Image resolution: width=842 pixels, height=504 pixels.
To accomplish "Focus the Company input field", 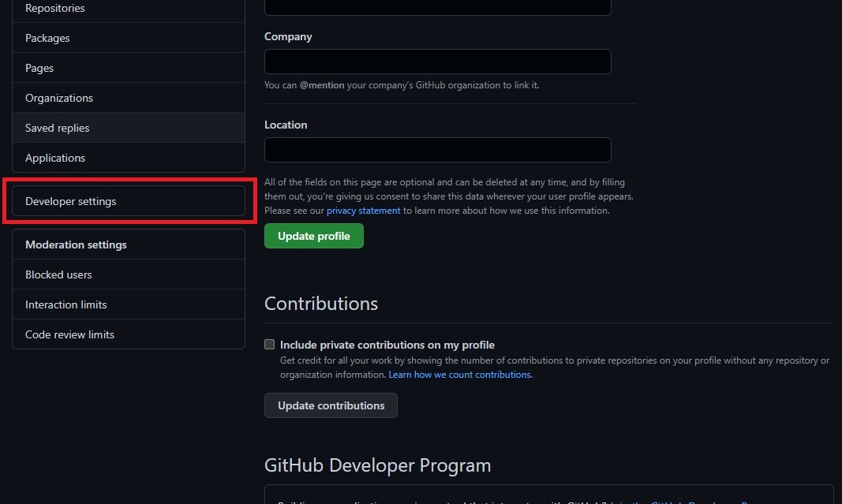I will point(437,62).
